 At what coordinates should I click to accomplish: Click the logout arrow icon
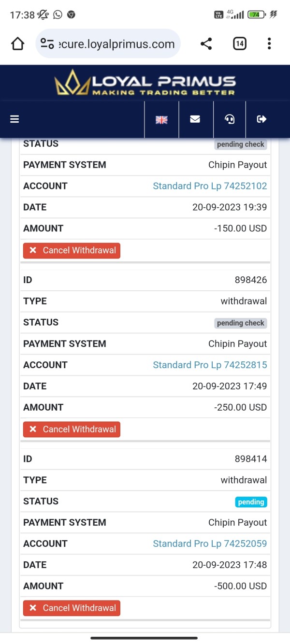point(262,119)
